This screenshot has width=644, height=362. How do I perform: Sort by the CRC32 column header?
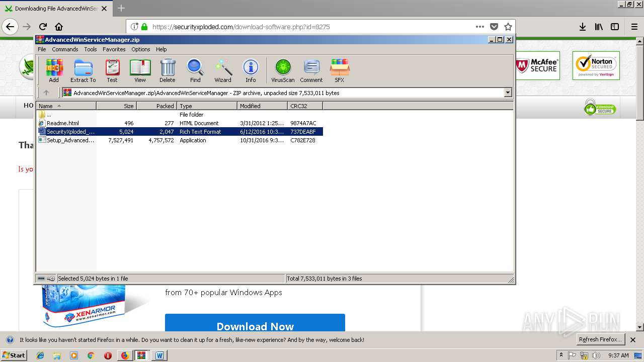point(305,106)
